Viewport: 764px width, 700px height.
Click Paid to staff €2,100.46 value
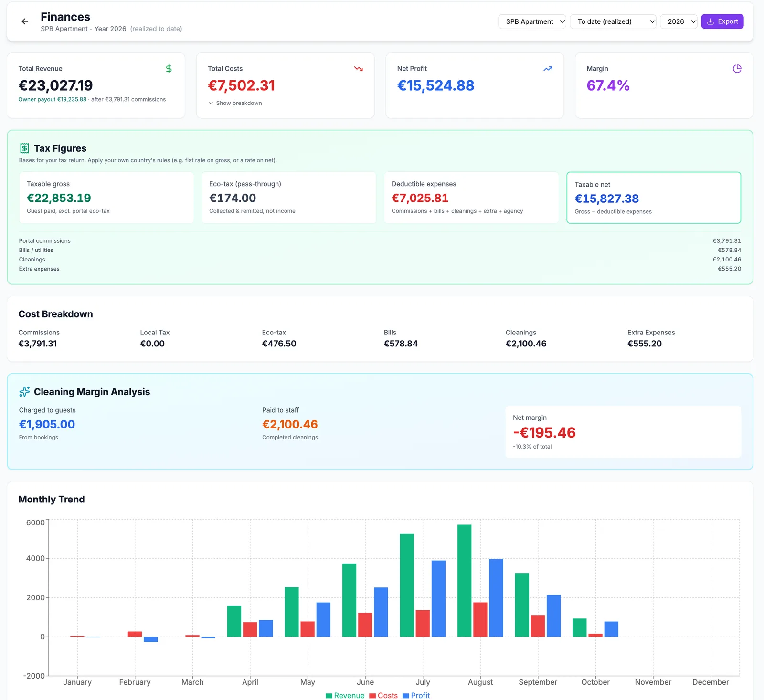[290, 424]
